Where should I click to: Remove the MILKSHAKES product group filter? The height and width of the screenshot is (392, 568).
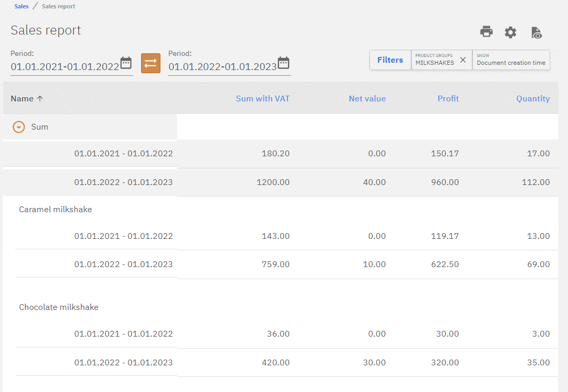coord(462,60)
